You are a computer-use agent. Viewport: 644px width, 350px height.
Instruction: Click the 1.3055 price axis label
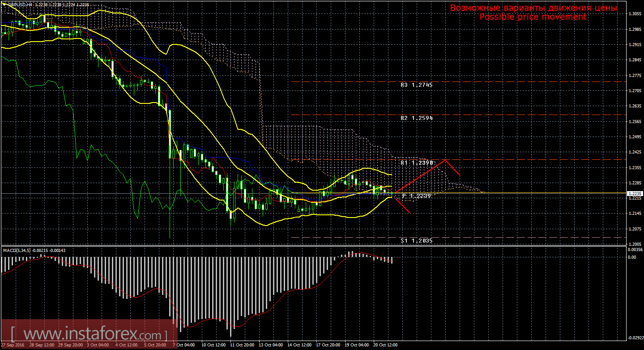tap(634, 14)
